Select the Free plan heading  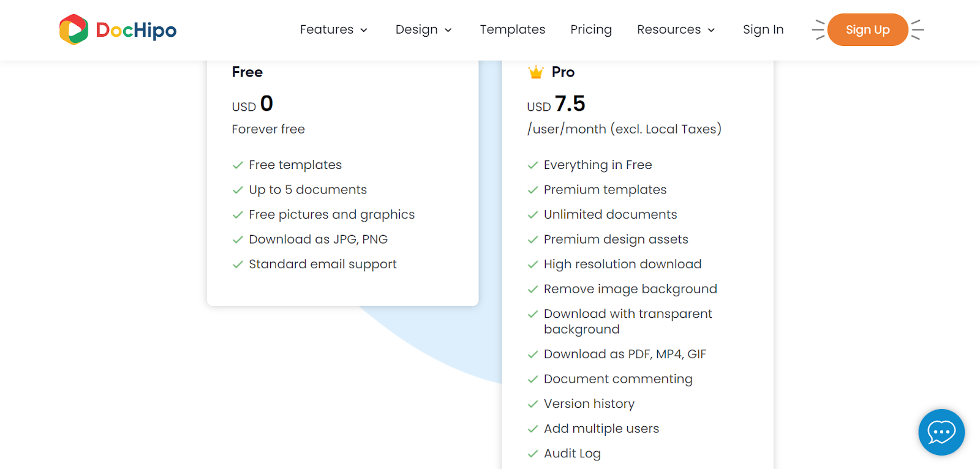(247, 72)
